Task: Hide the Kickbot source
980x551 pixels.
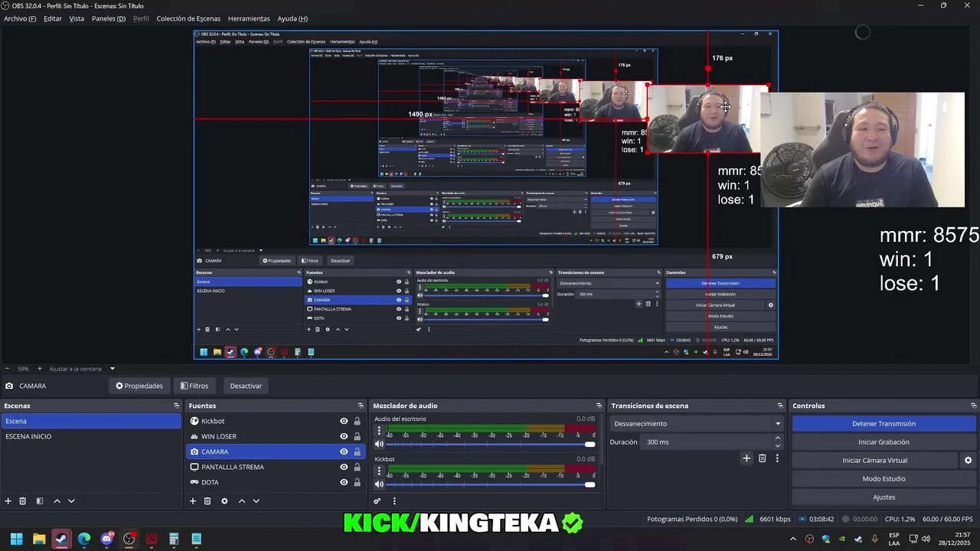Action: 344,421
